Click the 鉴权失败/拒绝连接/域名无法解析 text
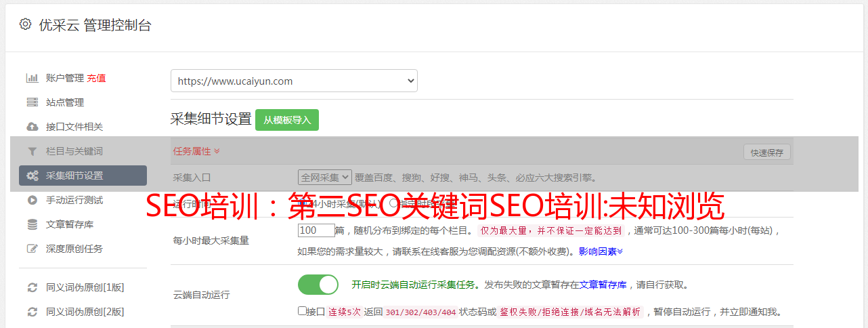 571,312
